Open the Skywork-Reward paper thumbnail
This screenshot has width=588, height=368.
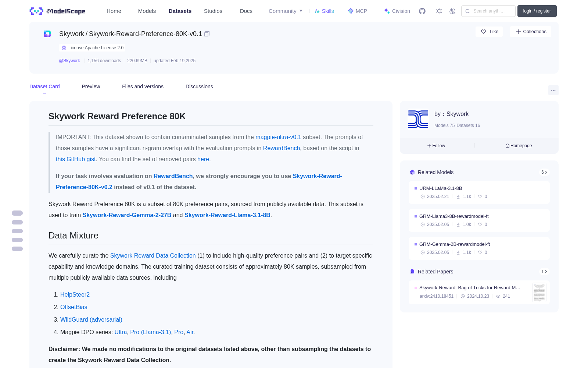click(539, 293)
